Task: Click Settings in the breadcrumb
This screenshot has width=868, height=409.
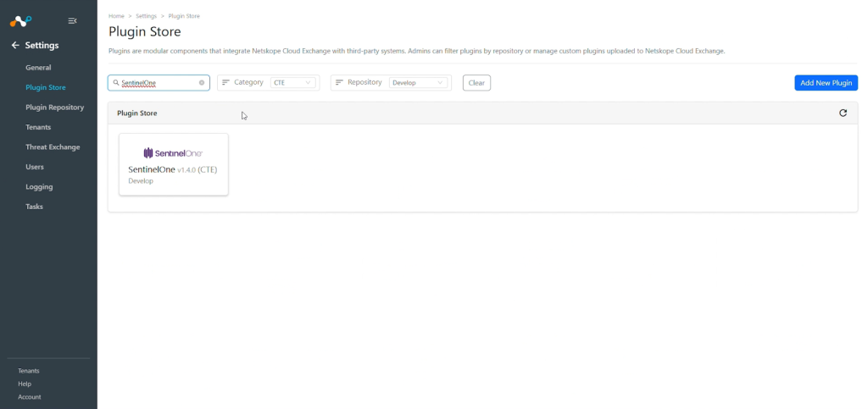Action: pyautogui.click(x=146, y=16)
